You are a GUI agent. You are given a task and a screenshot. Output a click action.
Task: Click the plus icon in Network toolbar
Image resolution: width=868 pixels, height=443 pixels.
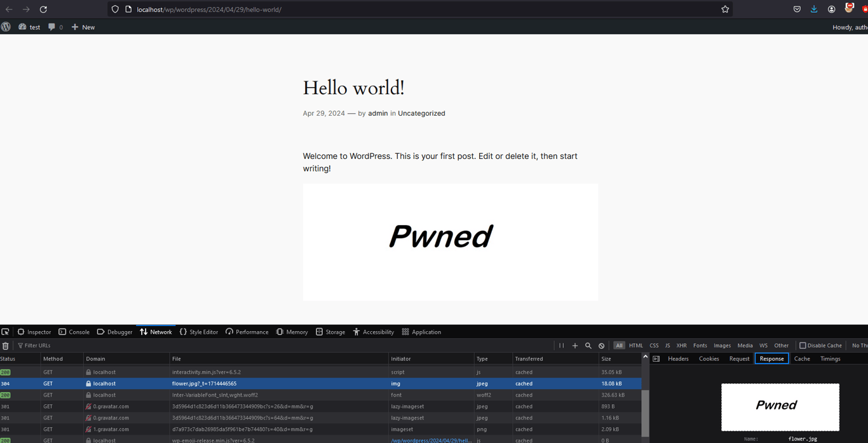click(x=575, y=346)
